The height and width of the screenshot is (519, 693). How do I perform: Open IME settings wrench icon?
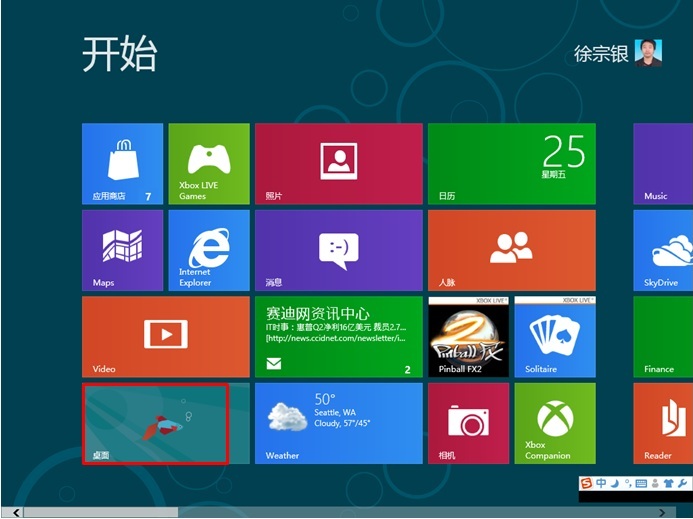click(x=682, y=484)
